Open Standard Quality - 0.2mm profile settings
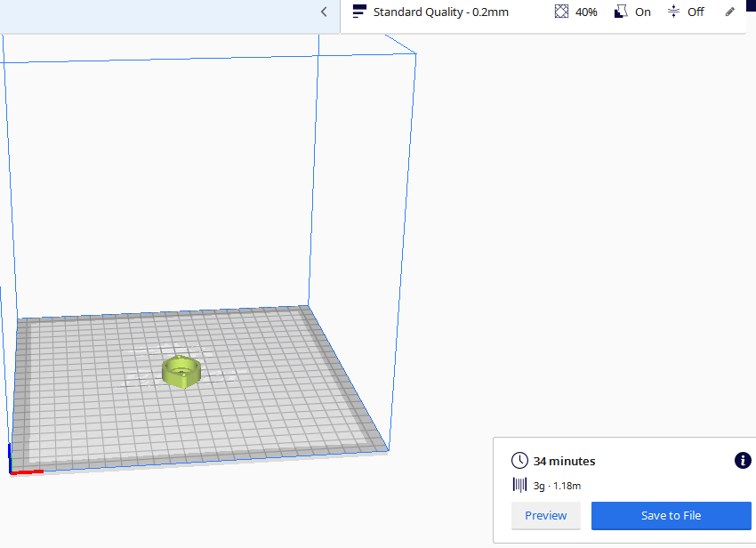The image size is (756, 548). point(440,12)
